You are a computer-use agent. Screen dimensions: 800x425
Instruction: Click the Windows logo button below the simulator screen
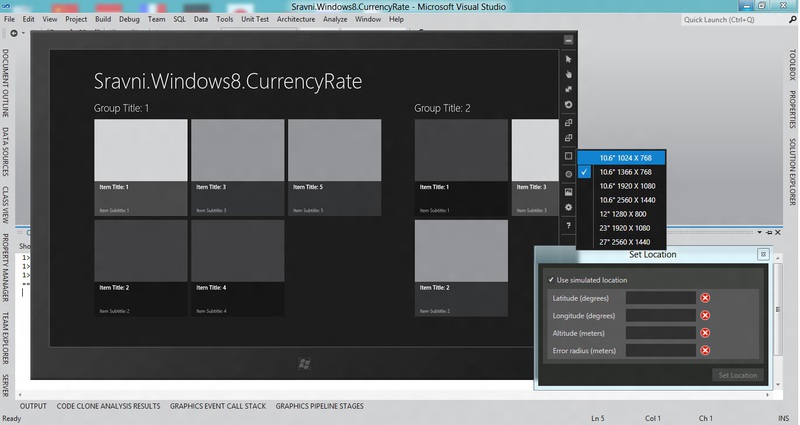tap(304, 364)
